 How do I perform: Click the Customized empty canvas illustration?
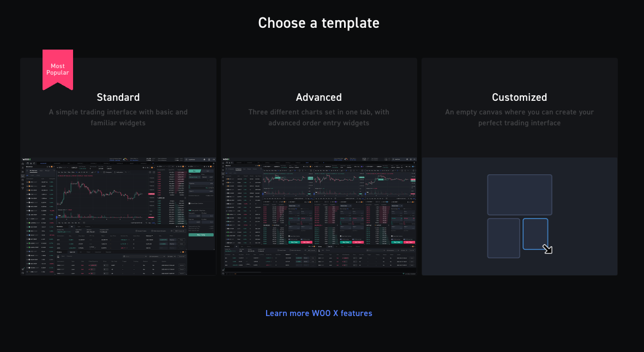[520, 216]
